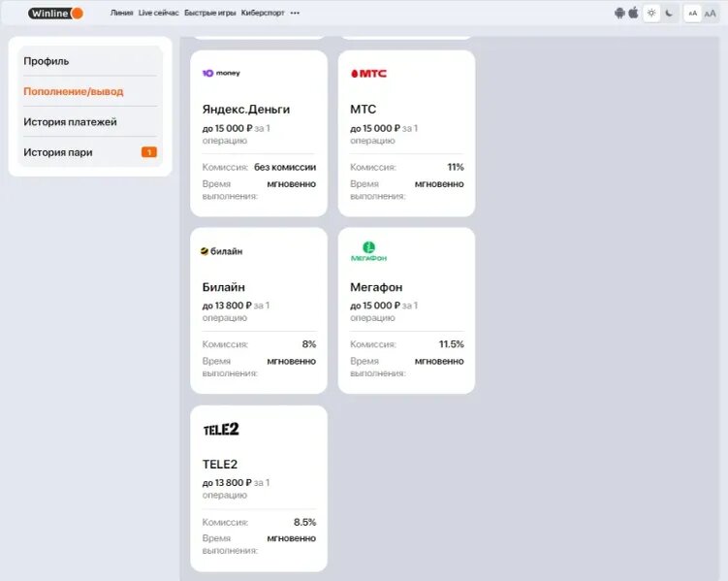Screen dimensions: 728x581
Task: Click 'без комиссии' on Яндекс.Деньги card
Action: [285, 167]
